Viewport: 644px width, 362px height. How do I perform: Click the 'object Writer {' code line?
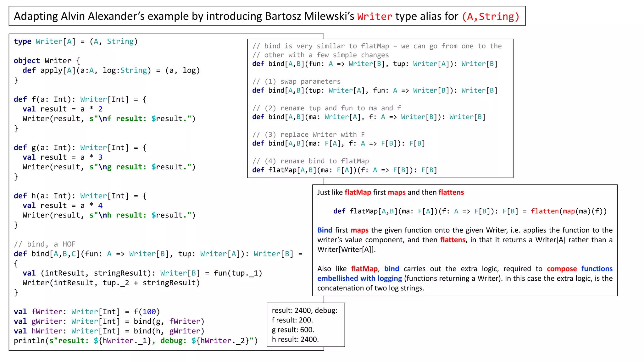pos(47,61)
